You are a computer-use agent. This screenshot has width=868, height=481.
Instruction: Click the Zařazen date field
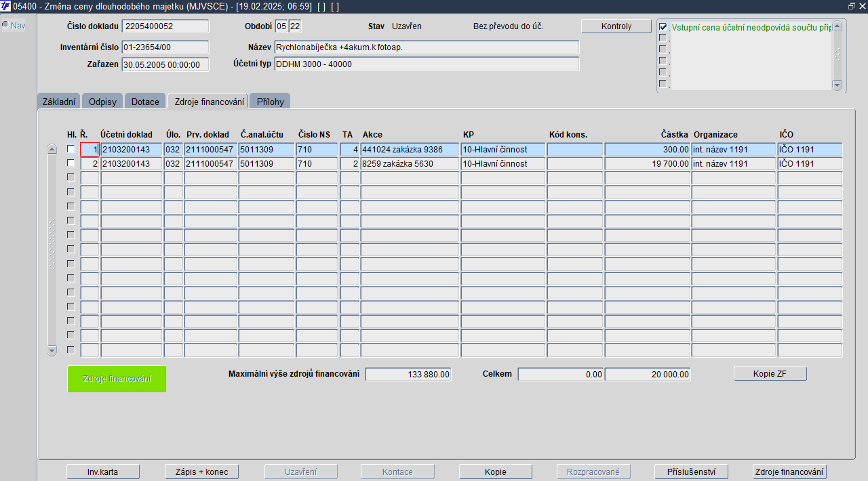click(x=165, y=64)
